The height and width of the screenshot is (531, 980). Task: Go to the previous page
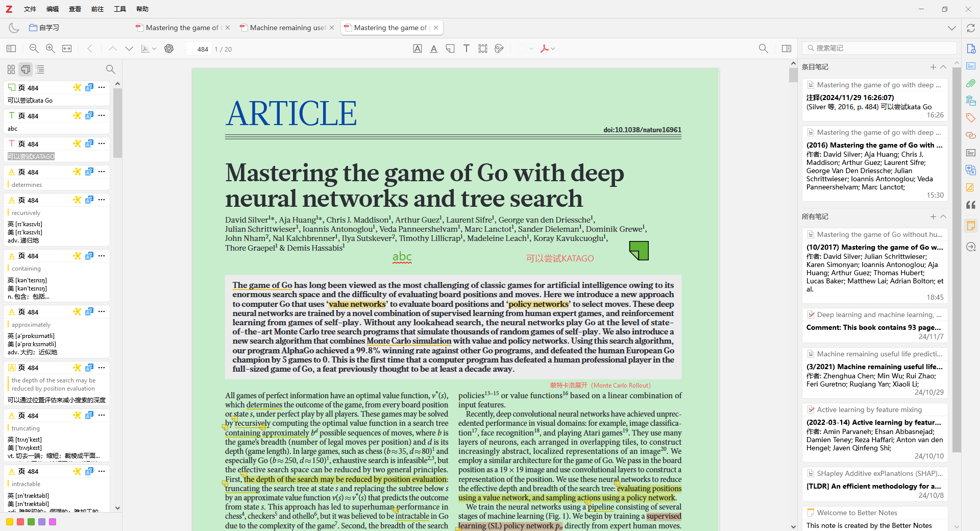[x=113, y=49]
